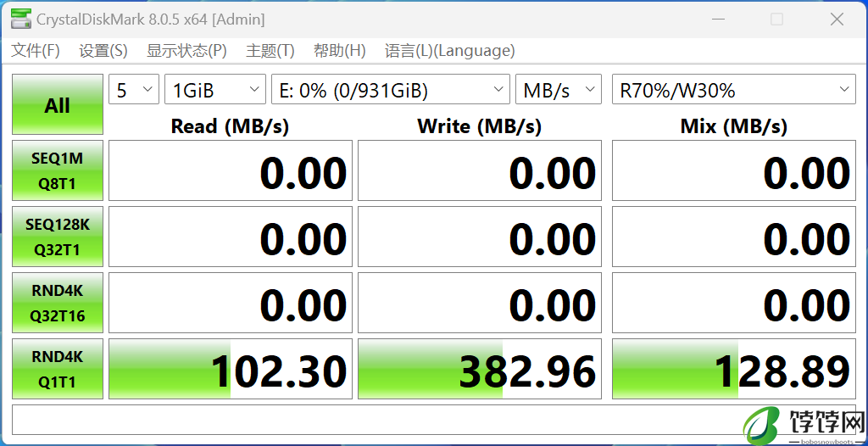Open the R70%/W30% mix ratio dropdown

coord(734,89)
